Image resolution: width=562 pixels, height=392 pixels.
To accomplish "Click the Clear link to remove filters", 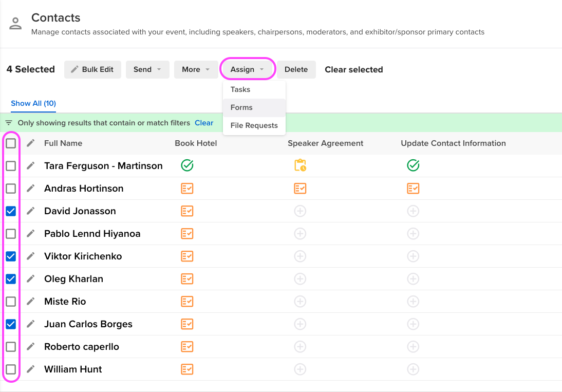I will [x=204, y=123].
